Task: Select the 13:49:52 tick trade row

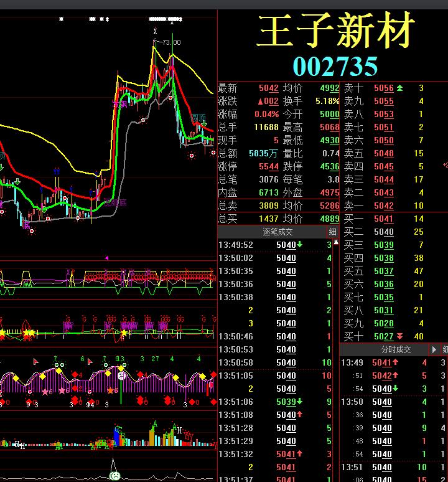Action: click(x=275, y=245)
